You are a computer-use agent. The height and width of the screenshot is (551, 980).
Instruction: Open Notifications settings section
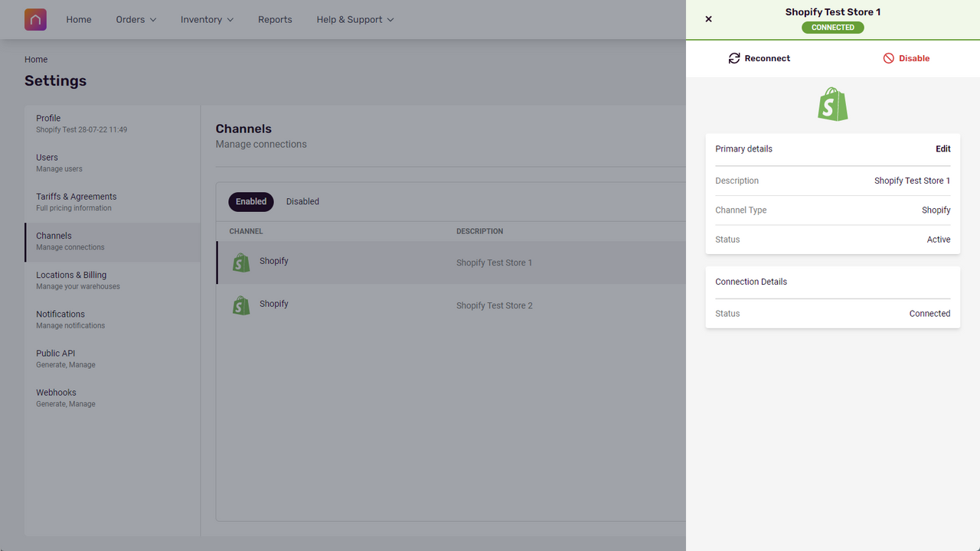pos(113,320)
